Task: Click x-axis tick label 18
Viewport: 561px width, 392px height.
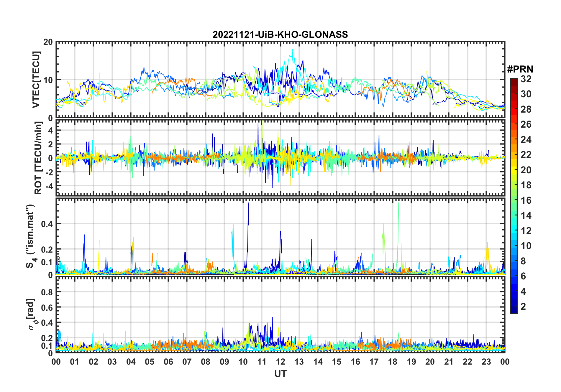Action: (x=393, y=362)
